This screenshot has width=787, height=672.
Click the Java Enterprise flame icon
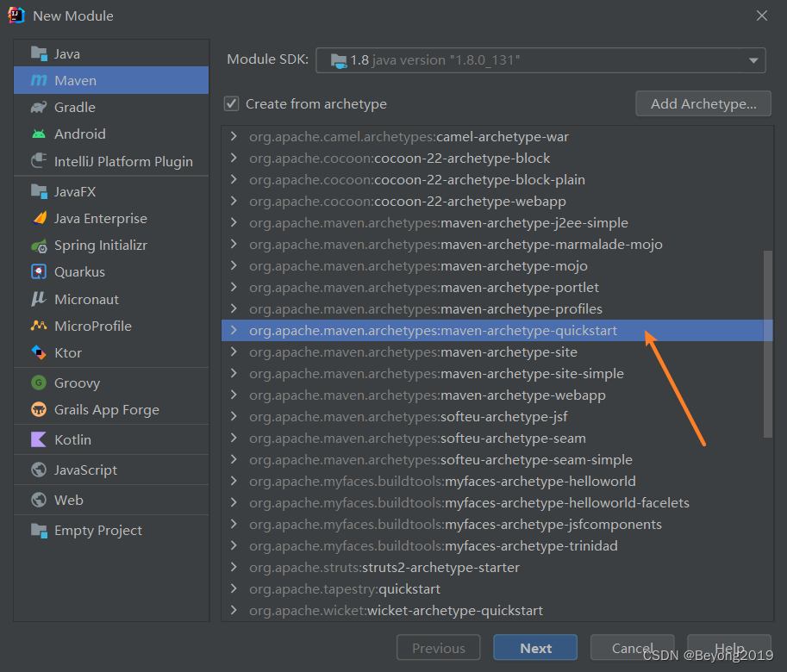(39, 218)
